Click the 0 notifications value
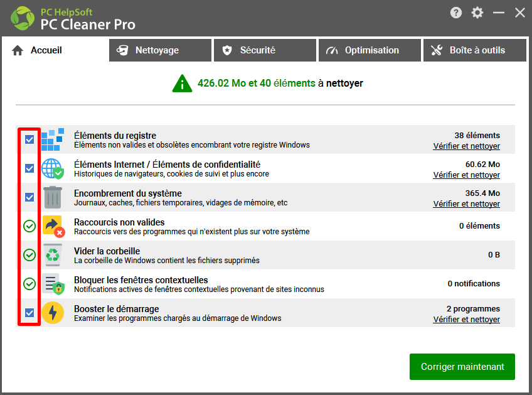The width and height of the screenshot is (532, 395). tap(474, 284)
